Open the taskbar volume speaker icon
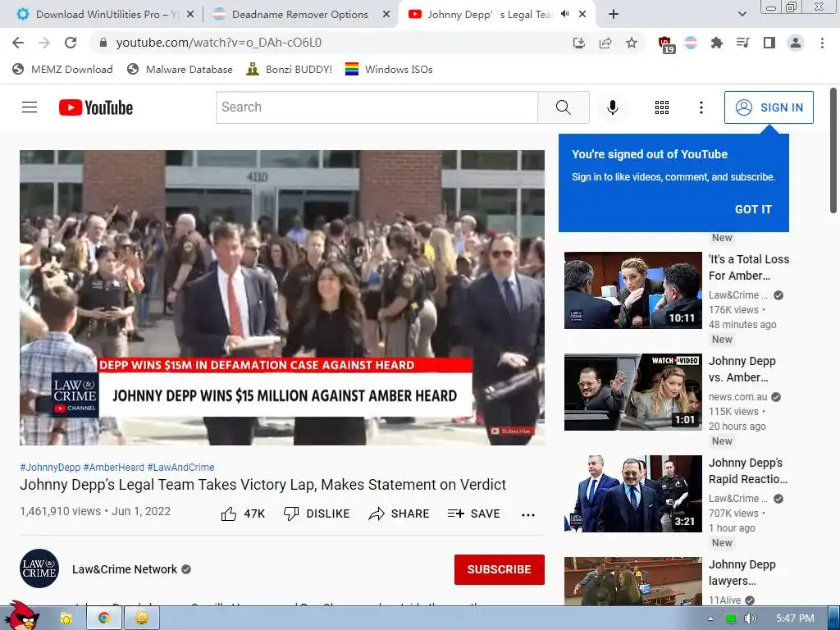The image size is (840, 630). click(x=750, y=619)
